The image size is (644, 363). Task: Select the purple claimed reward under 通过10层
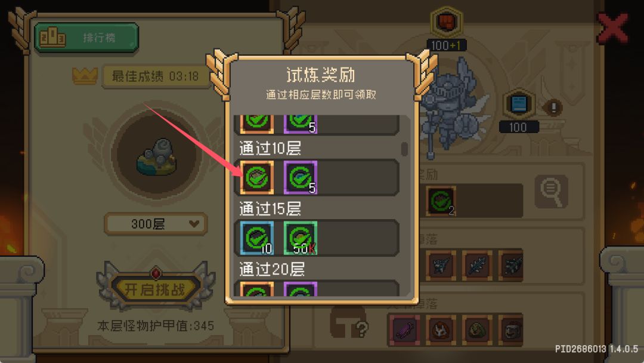click(300, 177)
